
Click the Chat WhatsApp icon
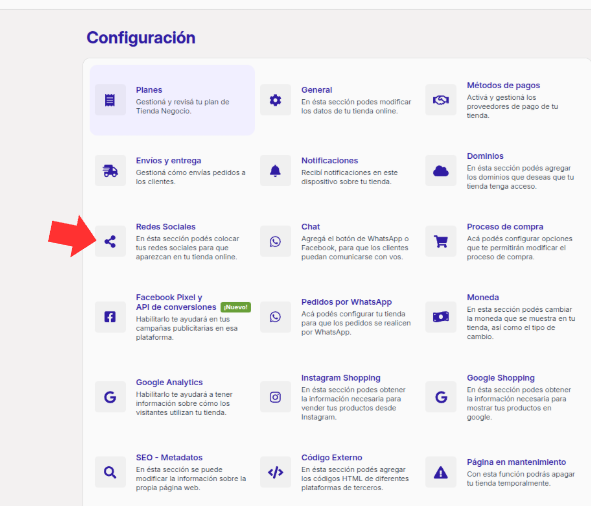pyautogui.click(x=275, y=241)
